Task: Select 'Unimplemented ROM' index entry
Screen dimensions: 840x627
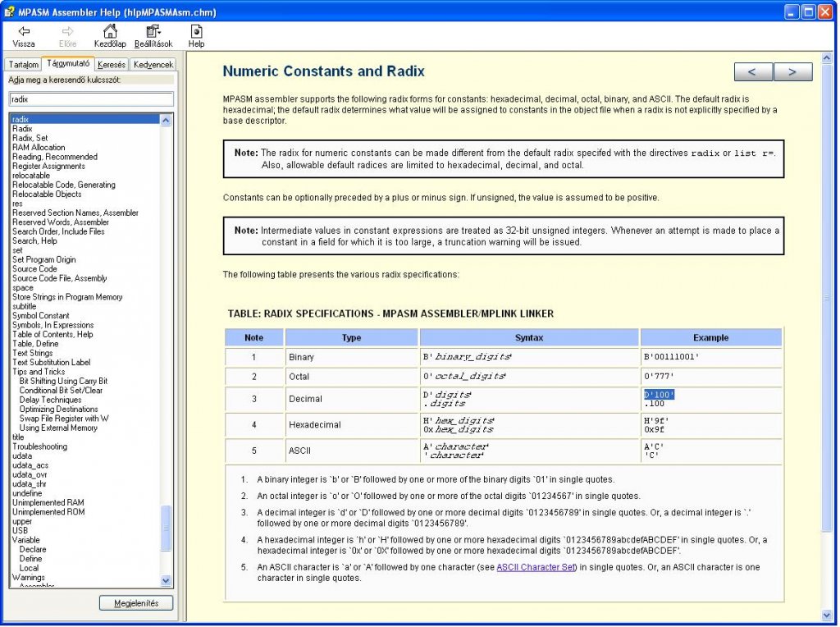Action: [x=48, y=512]
